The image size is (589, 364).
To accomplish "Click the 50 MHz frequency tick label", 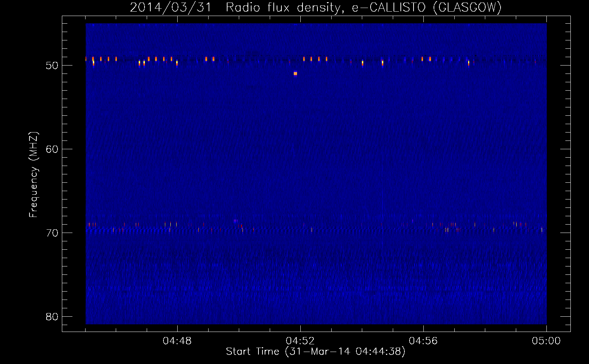I will [52, 66].
